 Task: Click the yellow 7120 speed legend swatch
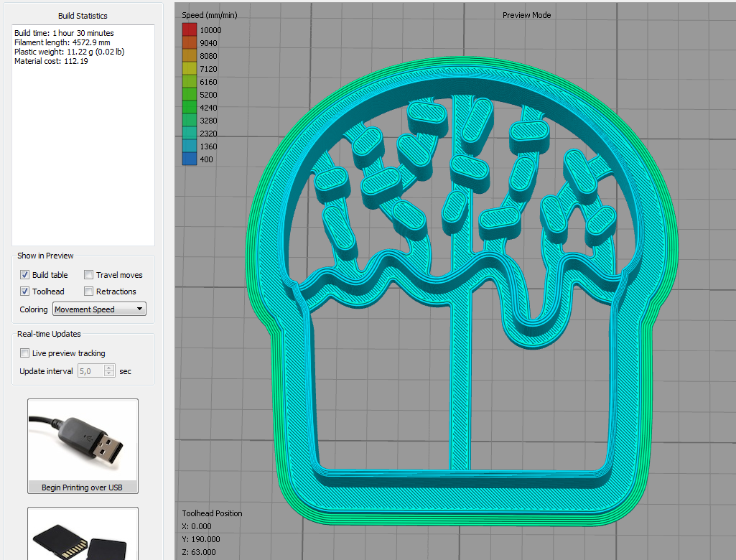pos(189,69)
